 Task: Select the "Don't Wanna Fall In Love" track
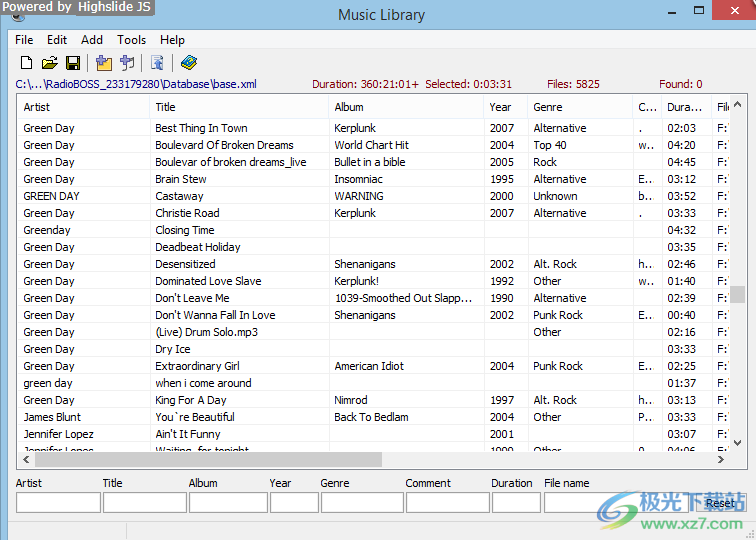pos(374,315)
